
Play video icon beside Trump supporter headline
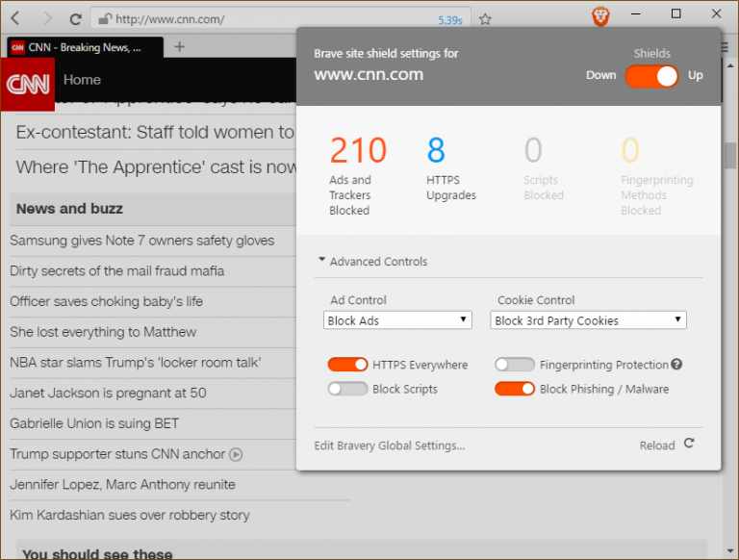236,454
